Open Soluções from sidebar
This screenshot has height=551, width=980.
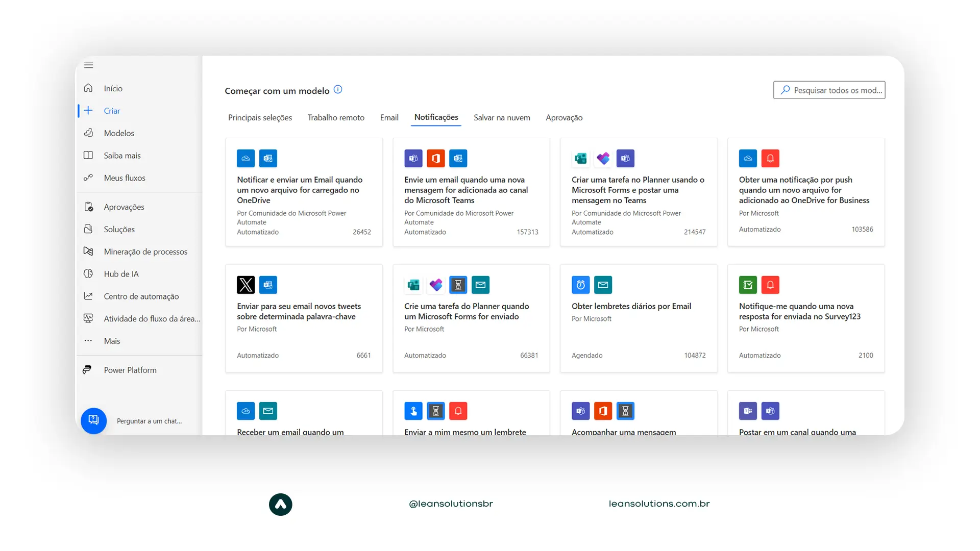coord(119,229)
